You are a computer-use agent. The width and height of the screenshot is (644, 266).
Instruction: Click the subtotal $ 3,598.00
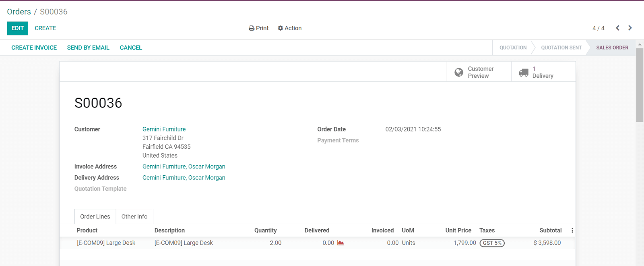pos(547,243)
